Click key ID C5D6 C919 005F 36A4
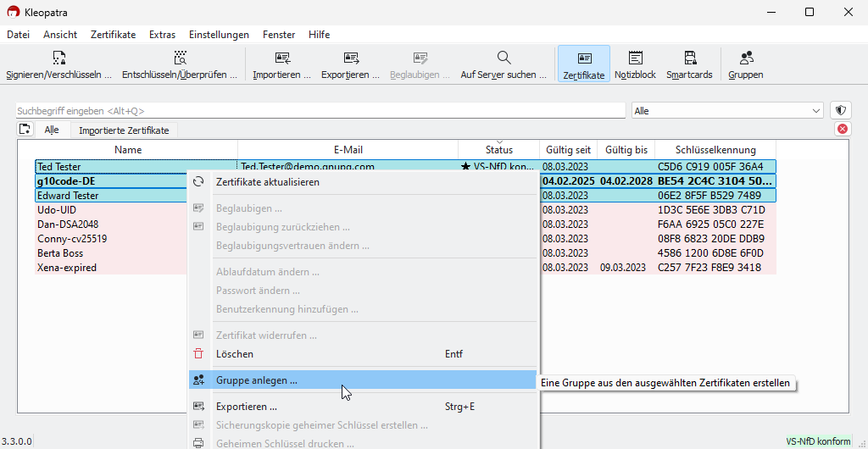This screenshot has width=868, height=449. [710, 166]
